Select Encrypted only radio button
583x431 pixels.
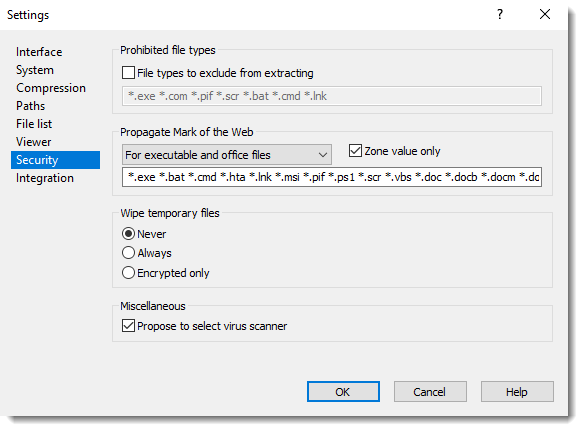coord(128,273)
